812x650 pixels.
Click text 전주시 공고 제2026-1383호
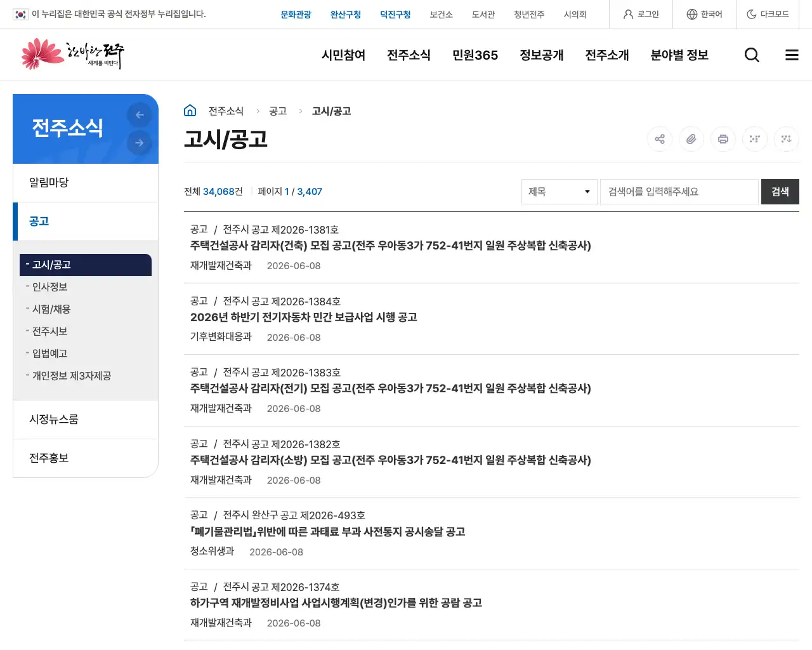(282, 373)
